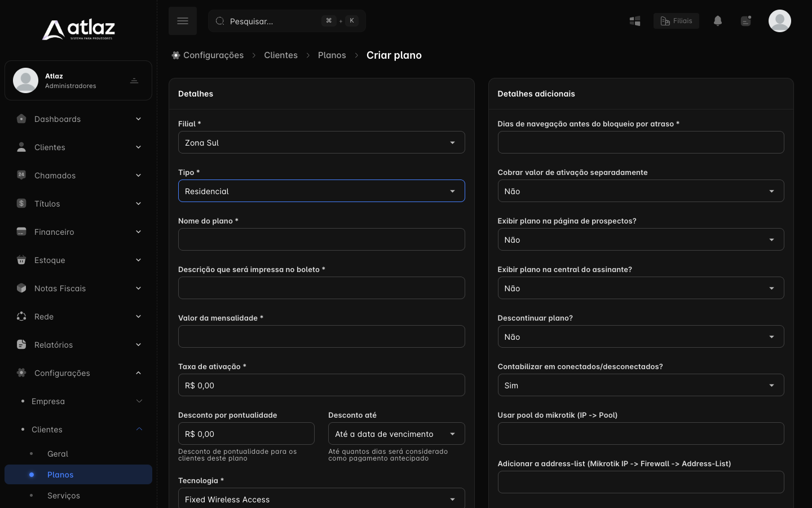Click the Filiais button in header
Screen dimensions: 812x508
[676, 21]
